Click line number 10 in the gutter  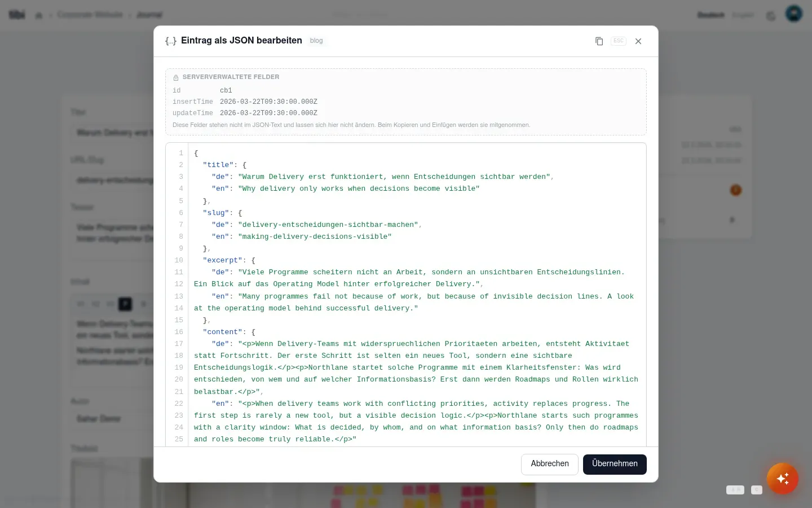(179, 260)
